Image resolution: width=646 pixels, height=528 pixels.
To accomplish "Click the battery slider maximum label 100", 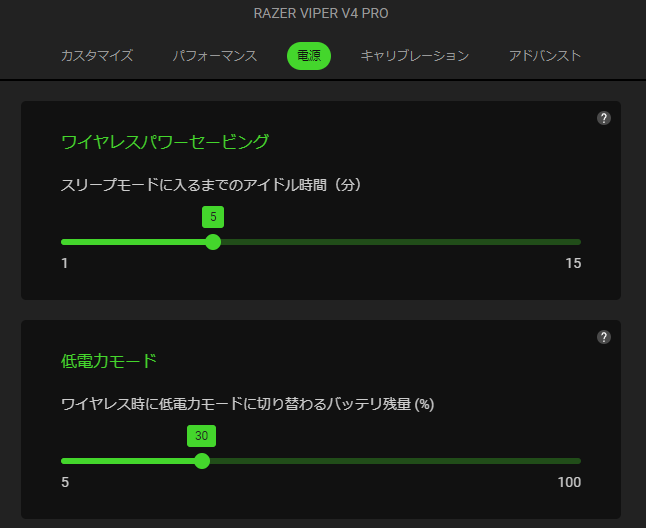I will click(x=569, y=483).
